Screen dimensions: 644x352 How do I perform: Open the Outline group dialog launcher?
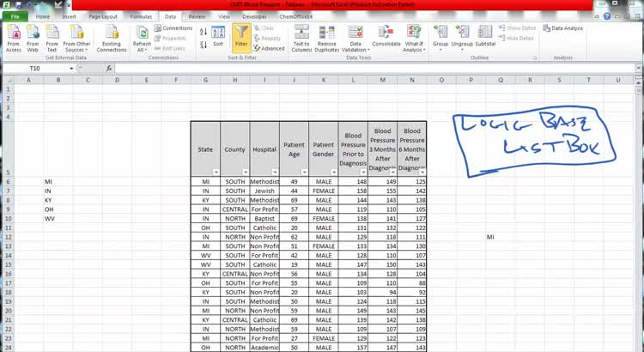pyautogui.click(x=535, y=58)
